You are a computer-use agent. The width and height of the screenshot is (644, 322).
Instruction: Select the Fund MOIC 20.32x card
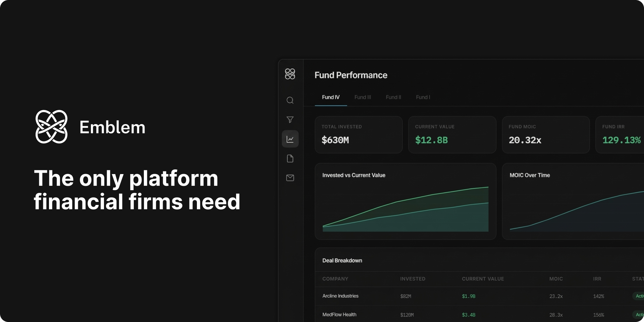546,135
